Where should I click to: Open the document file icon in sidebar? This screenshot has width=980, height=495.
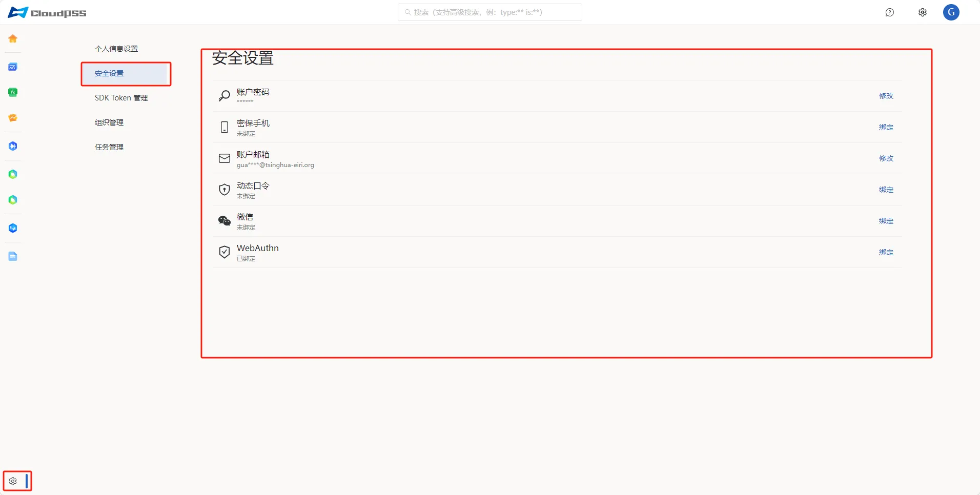13,256
